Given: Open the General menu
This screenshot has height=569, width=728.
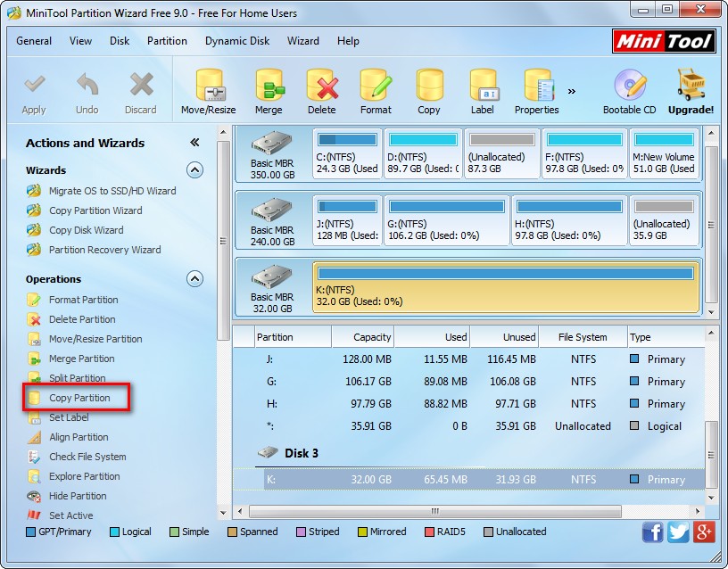Looking at the screenshot, I should [x=34, y=41].
